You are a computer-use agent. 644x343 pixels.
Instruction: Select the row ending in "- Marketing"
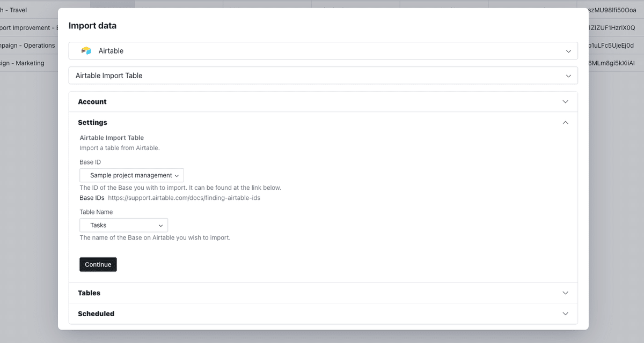click(23, 63)
